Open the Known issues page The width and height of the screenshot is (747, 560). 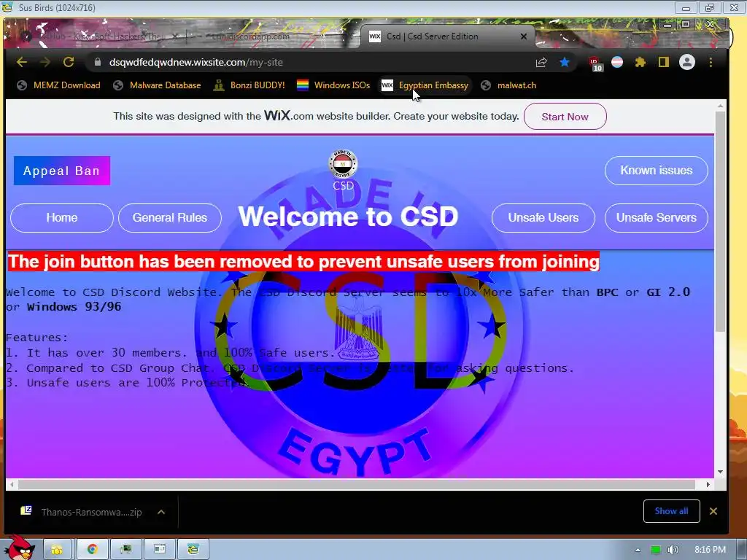tap(657, 171)
